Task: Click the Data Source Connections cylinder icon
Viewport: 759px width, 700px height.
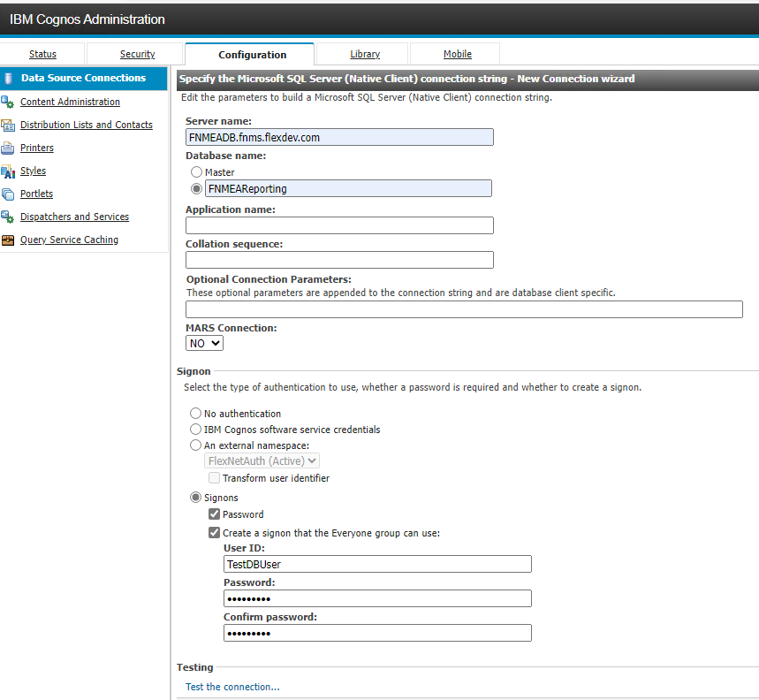Action: [8, 79]
